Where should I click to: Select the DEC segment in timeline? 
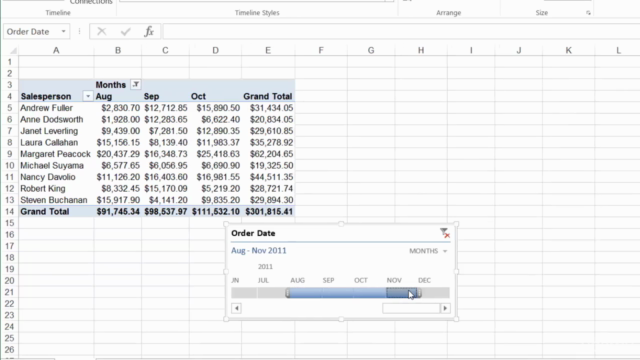(x=435, y=293)
